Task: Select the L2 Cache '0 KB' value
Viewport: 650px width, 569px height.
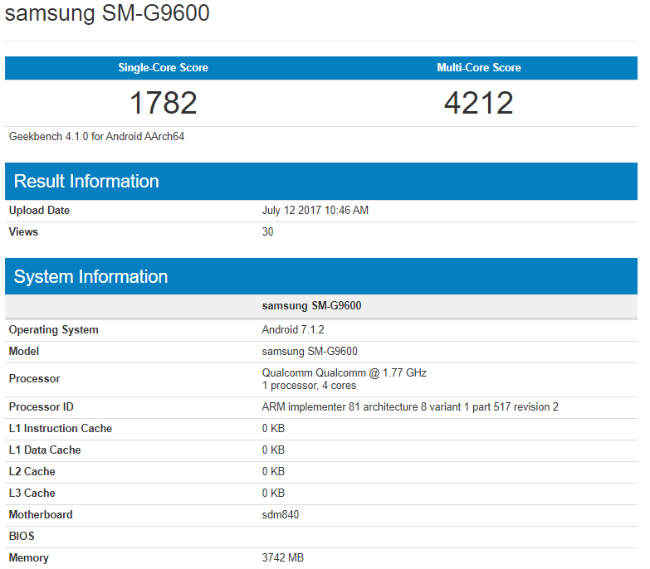Action: coord(273,472)
